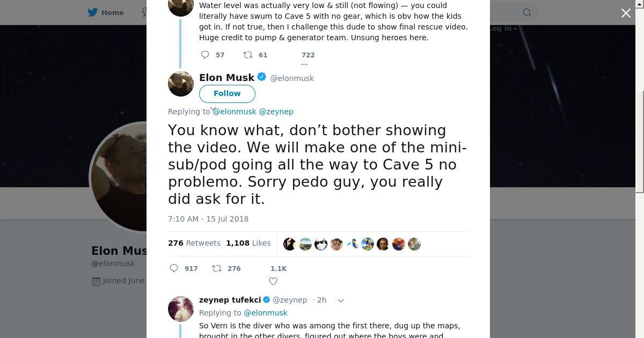
Task: Like the main tweet using the heart icon
Action: click(x=273, y=281)
